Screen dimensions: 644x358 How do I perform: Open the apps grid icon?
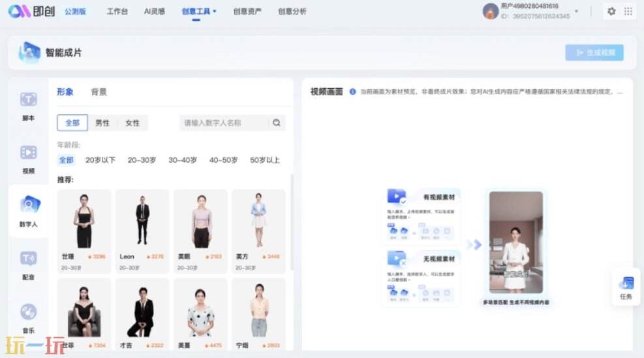point(628,12)
